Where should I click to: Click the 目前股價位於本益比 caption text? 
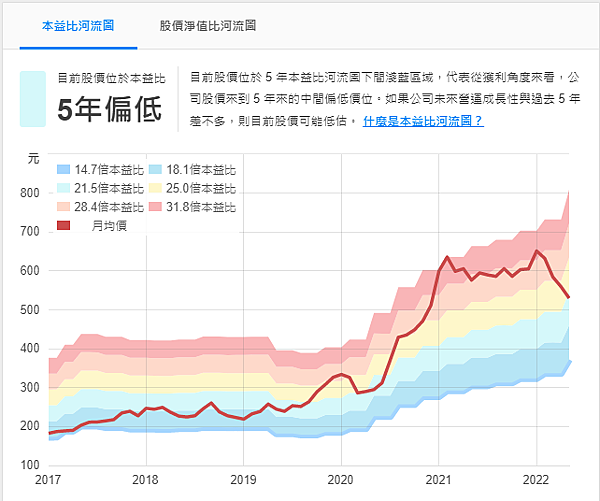pos(109,77)
